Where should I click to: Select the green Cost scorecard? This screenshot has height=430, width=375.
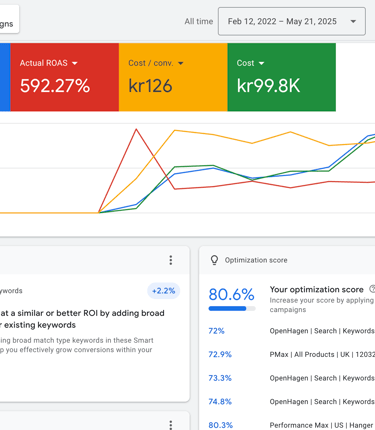click(x=282, y=77)
